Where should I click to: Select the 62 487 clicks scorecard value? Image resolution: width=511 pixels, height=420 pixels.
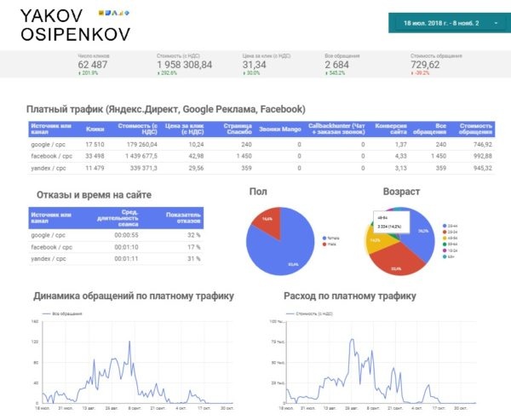tap(93, 65)
